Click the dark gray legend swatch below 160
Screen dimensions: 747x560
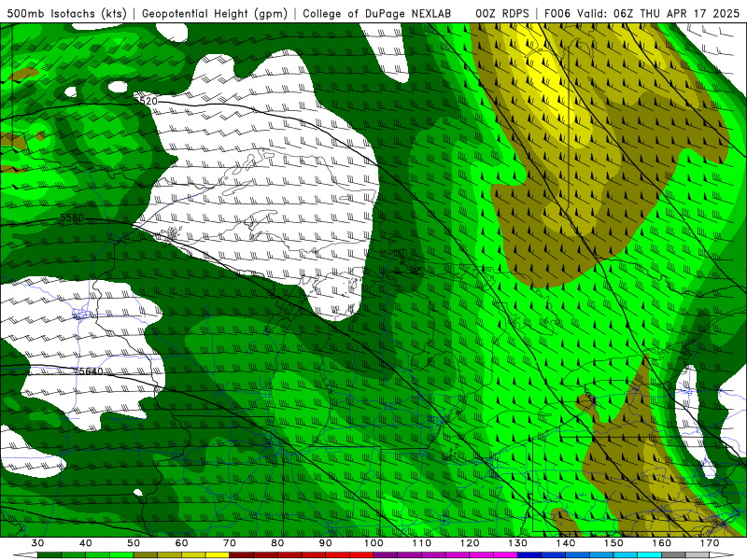point(673,555)
